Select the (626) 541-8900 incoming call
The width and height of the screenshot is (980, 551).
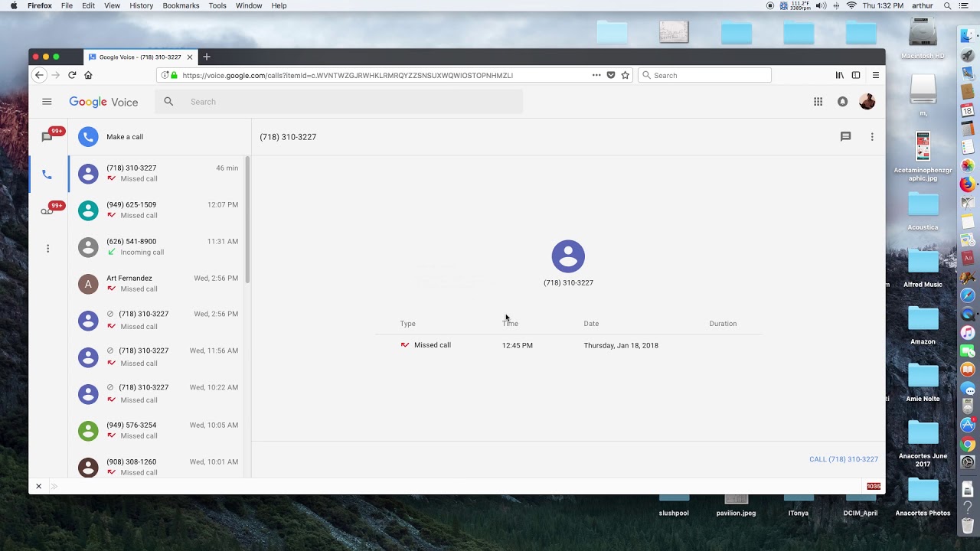[x=156, y=246]
